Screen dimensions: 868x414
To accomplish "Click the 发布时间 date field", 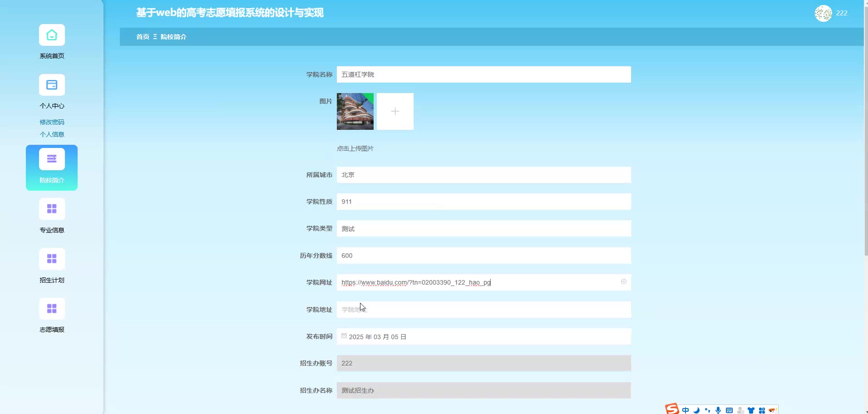I will tap(484, 336).
